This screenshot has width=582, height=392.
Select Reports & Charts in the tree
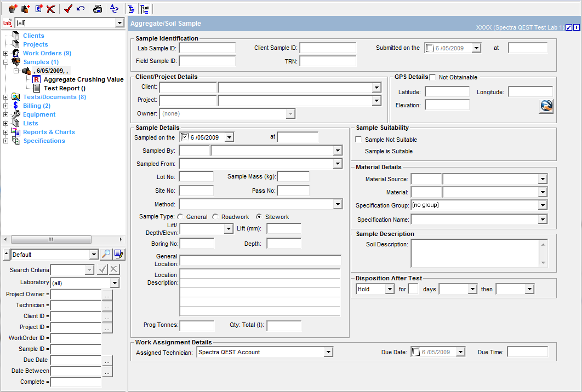(49, 132)
